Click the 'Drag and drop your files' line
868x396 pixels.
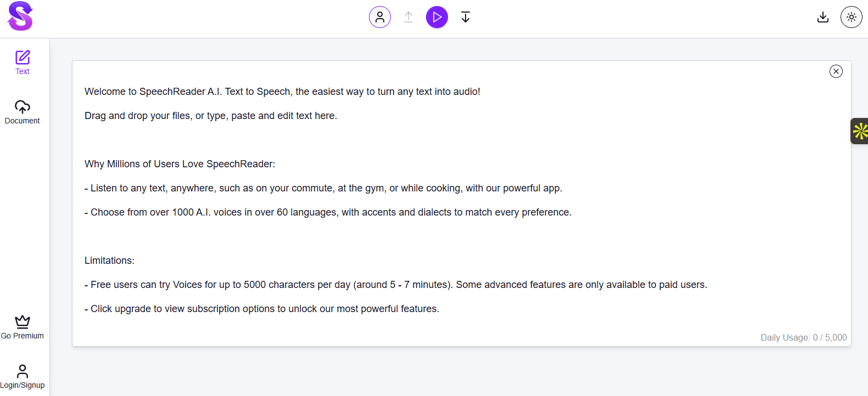[x=211, y=116]
